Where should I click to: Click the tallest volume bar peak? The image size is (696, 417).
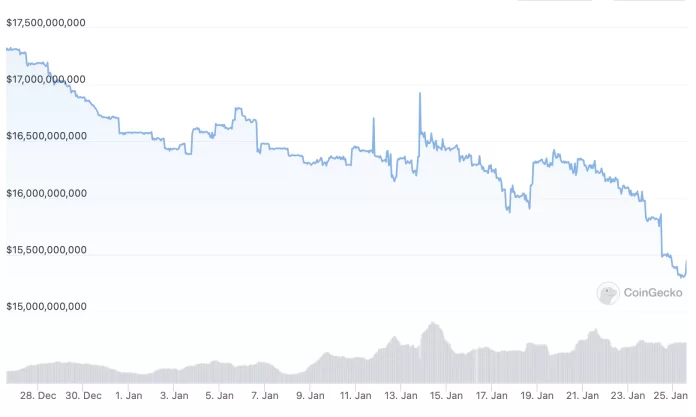433,324
